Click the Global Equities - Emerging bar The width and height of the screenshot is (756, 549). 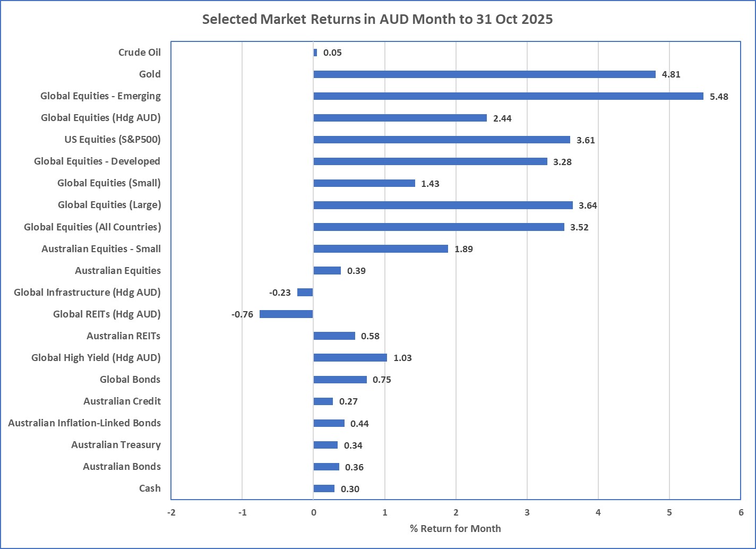point(508,96)
